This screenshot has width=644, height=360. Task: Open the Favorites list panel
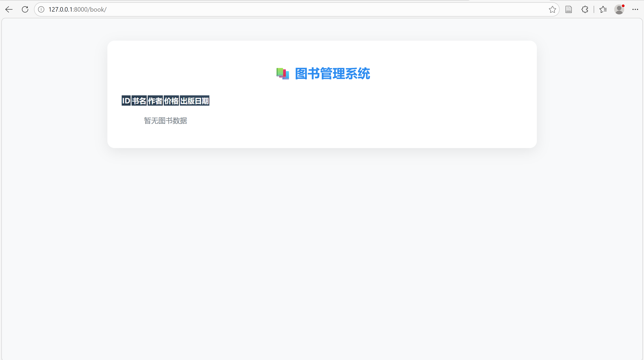point(603,9)
